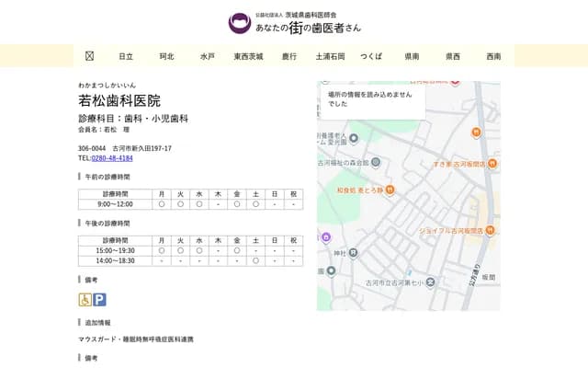The image size is (588, 368).
Task: Click the 午前の診療時間 section heading
Action: 107,177
